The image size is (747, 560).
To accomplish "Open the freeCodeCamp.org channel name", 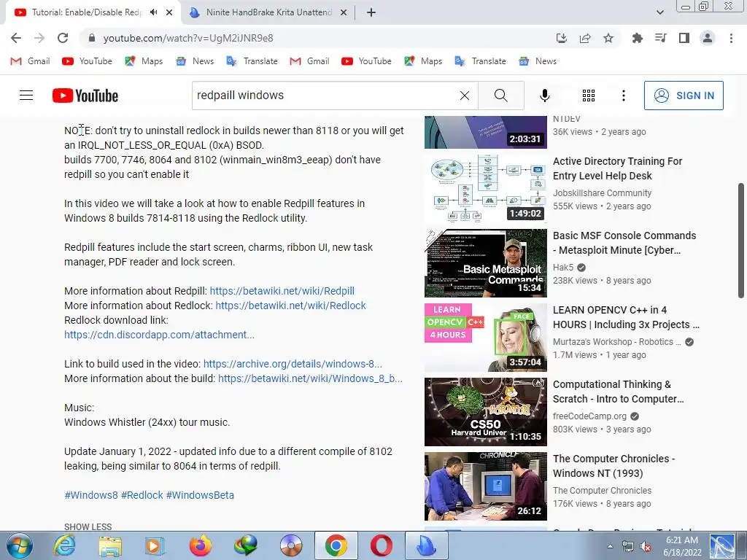I will tap(589, 416).
